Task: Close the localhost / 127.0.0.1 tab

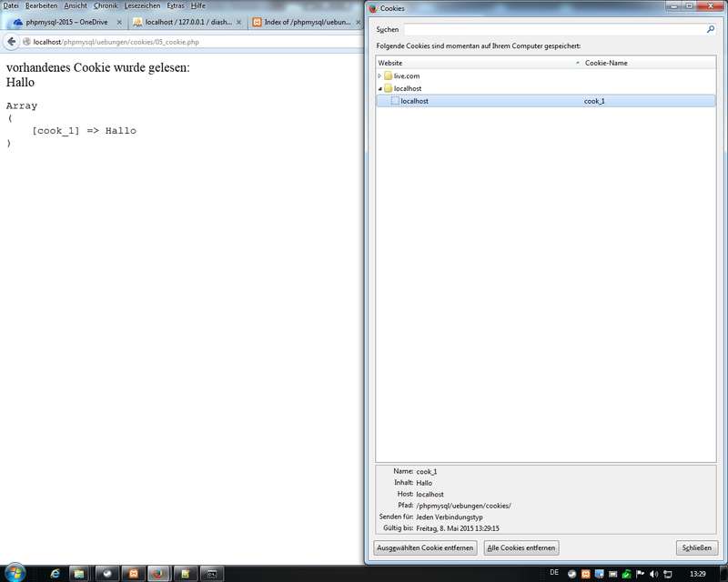Action: tap(238, 22)
